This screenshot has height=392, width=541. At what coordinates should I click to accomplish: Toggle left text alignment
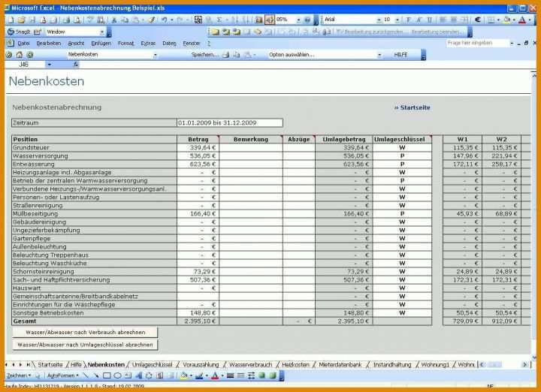(443, 20)
